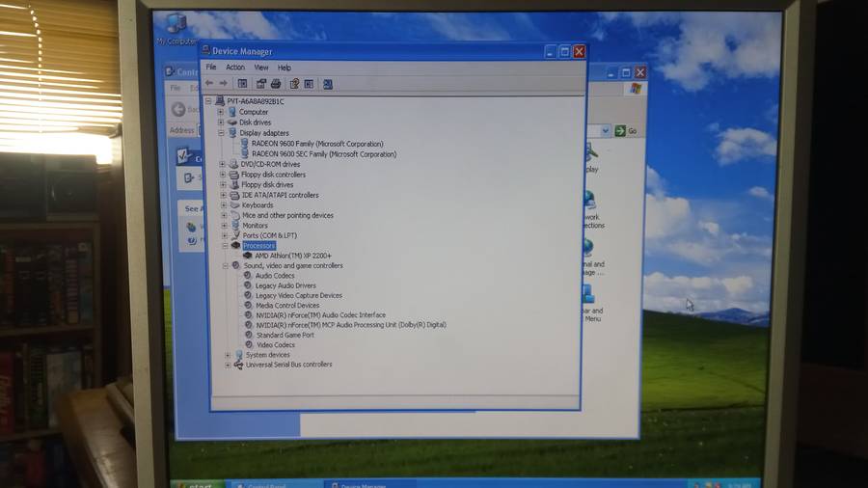The width and height of the screenshot is (868, 488).
Task: Select NVIDIA nForce Audio Codec Interface
Action: (x=320, y=314)
